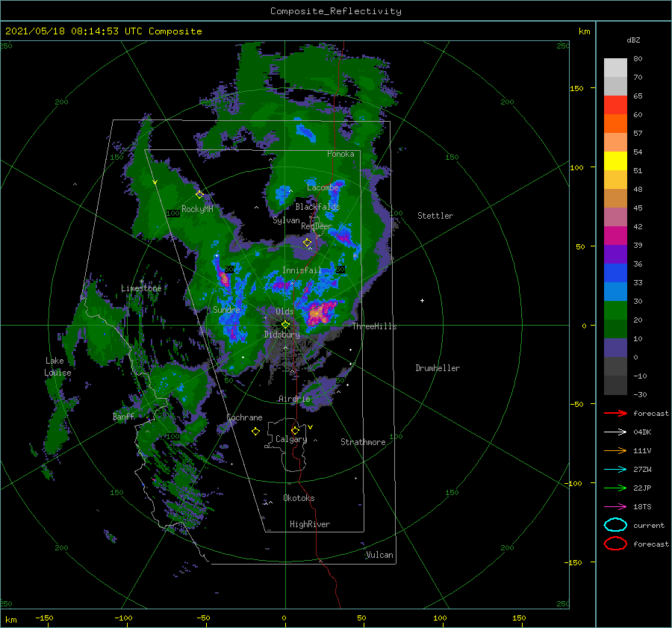The height and width of the screenshot is (628, 672).
Task: Click the Okotoks city label
Action: point(299,498)
